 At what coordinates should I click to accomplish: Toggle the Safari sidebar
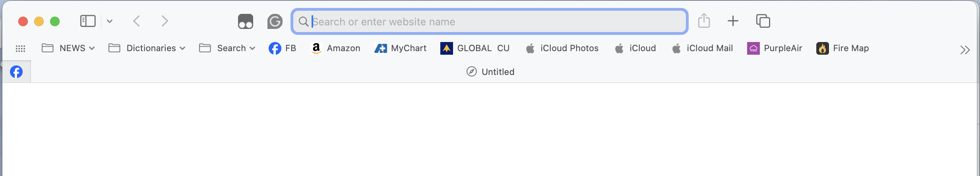88,21
